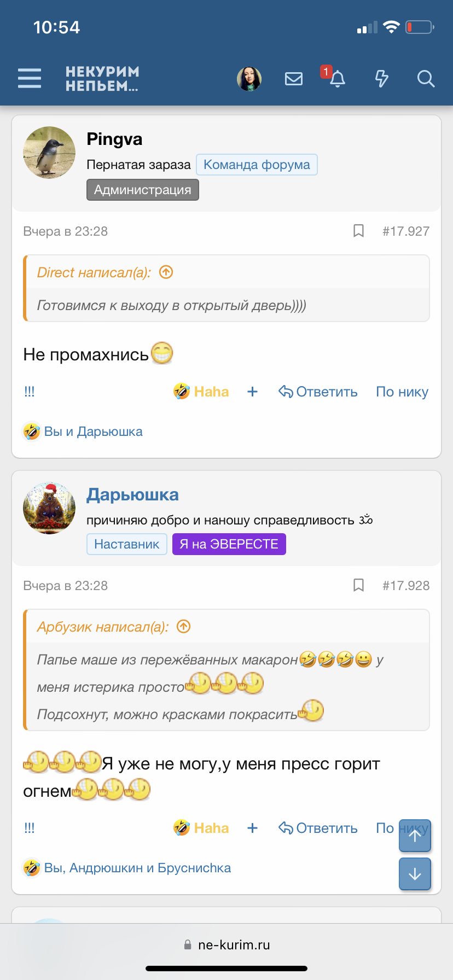Bookmark Дарьюшка's post using the bookmark icon
Viewport: 453px width, 980px height.
(359, 585)
